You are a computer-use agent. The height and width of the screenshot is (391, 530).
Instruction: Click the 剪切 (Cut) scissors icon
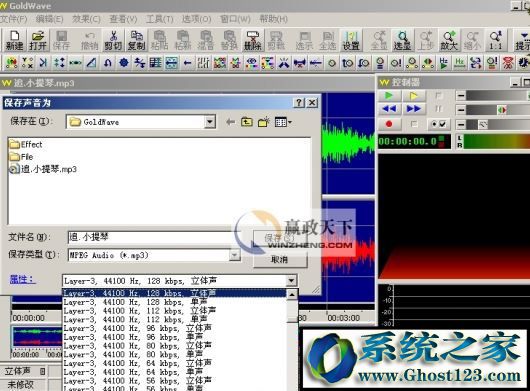click(113, 40)
